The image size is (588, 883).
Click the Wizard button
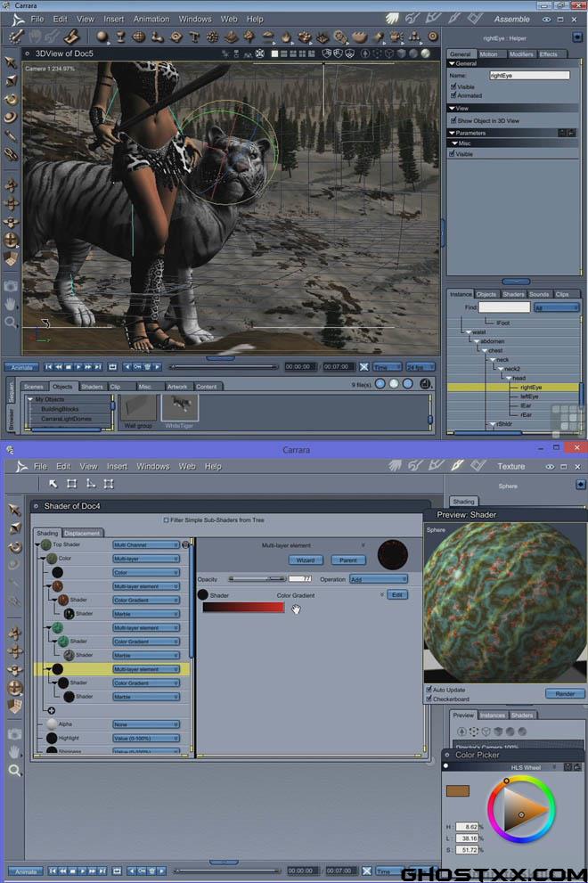(x=306, y=560)
